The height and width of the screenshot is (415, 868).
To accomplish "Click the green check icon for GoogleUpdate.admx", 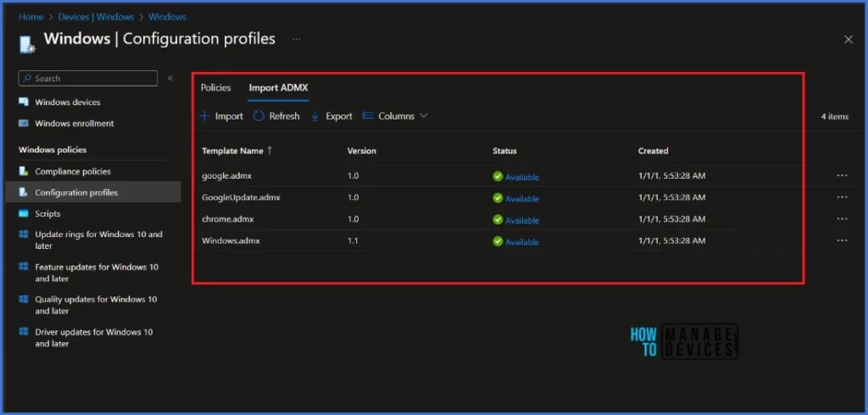I will [498, 198].
